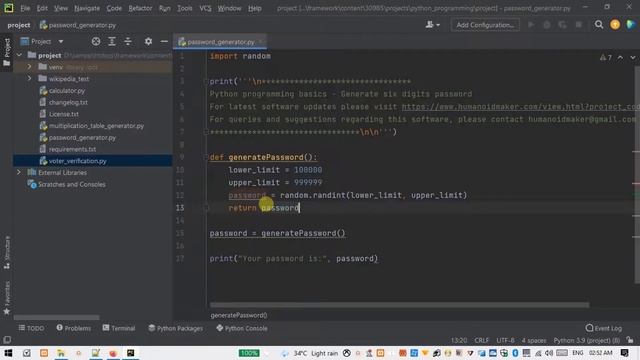Open the VCS menu

(x=205, y=8)
